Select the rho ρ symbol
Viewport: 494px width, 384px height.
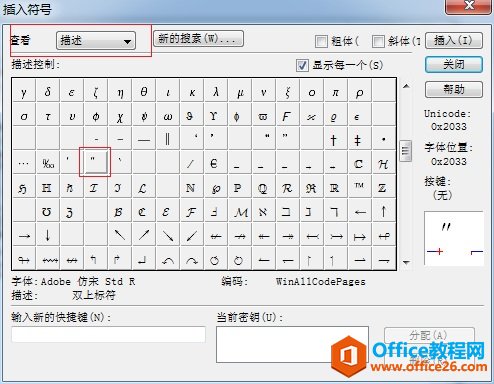point(360,91)
